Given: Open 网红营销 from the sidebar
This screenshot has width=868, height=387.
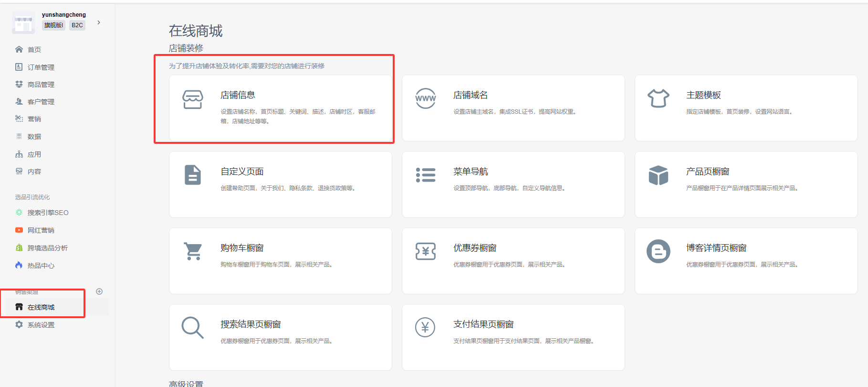Looking at the screenshot, I should pyautogui.click(x=41, y=230).
